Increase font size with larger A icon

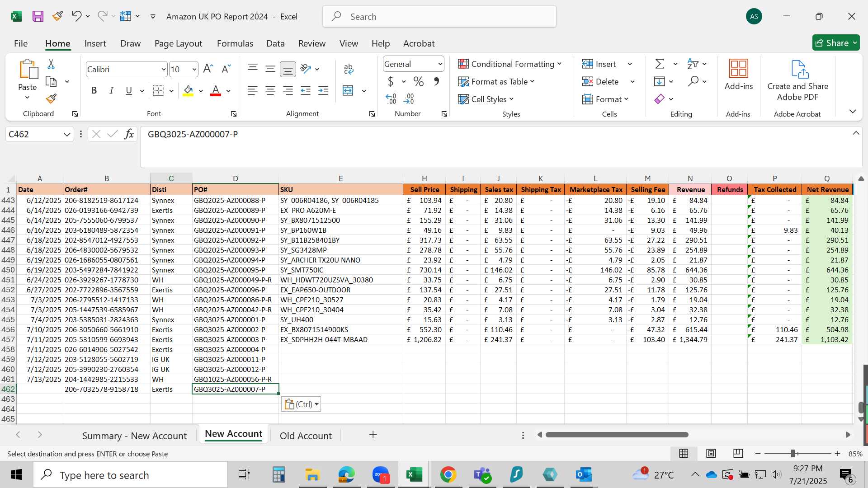coord(208,69)
